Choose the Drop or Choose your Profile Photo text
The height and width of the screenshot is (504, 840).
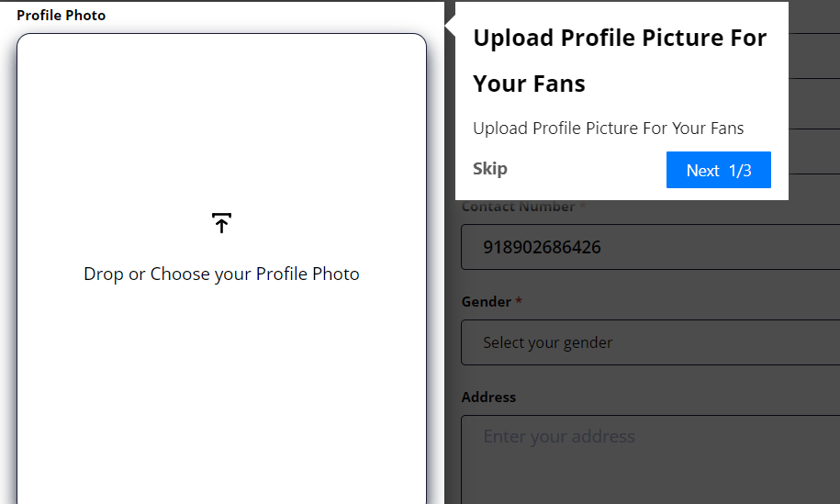click(x=221, y=274)
